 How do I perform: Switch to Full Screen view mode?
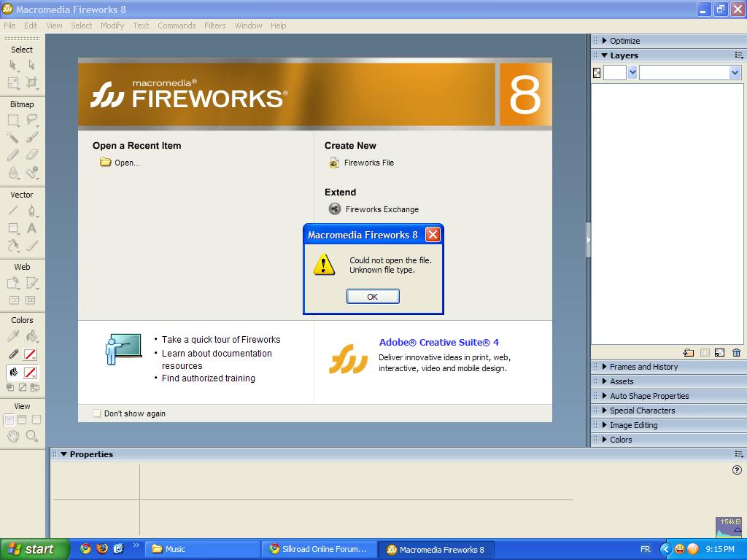point(36,419)
